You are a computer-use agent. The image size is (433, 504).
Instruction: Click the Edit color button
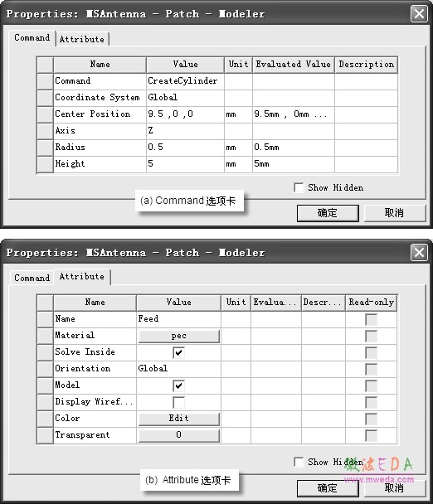pos(179,419)
